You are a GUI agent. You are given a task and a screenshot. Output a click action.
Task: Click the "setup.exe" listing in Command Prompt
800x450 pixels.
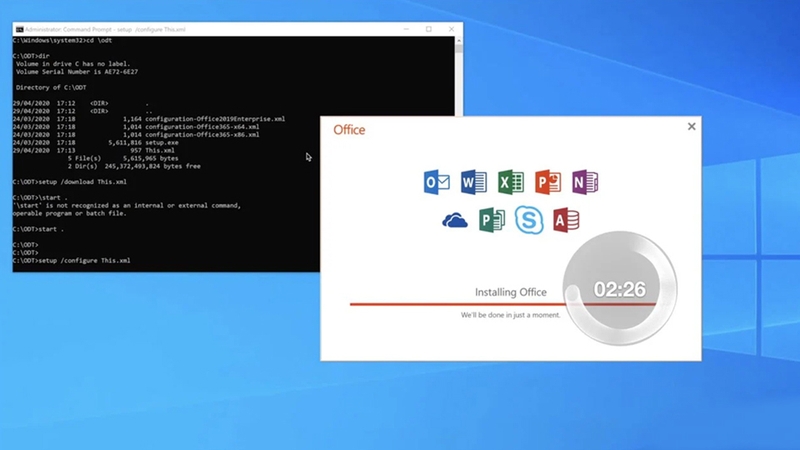(162, 143)
